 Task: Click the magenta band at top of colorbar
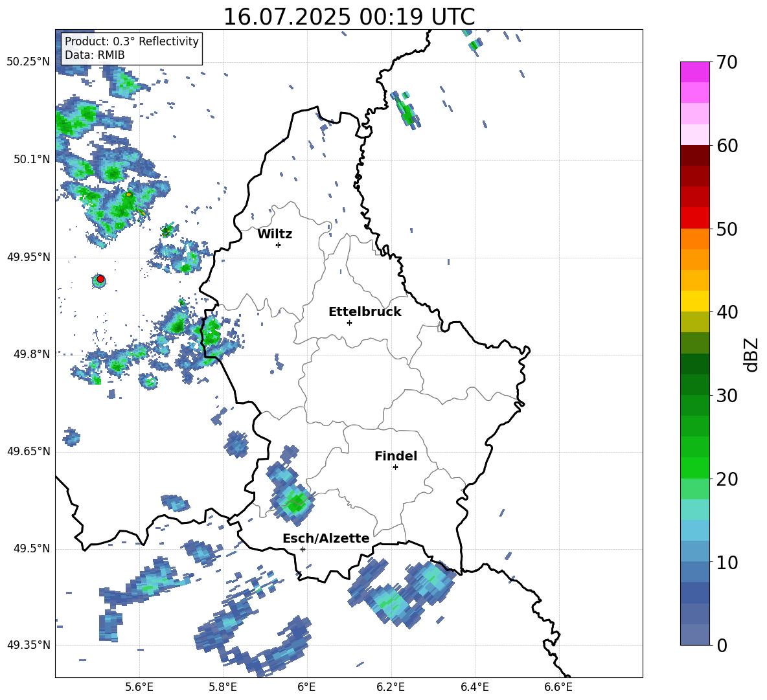pyautogui.click(x=694, y=72)
